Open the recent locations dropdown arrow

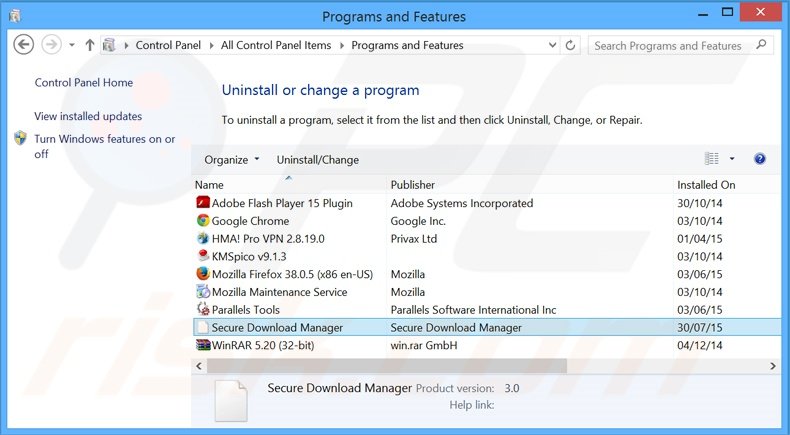72,45
